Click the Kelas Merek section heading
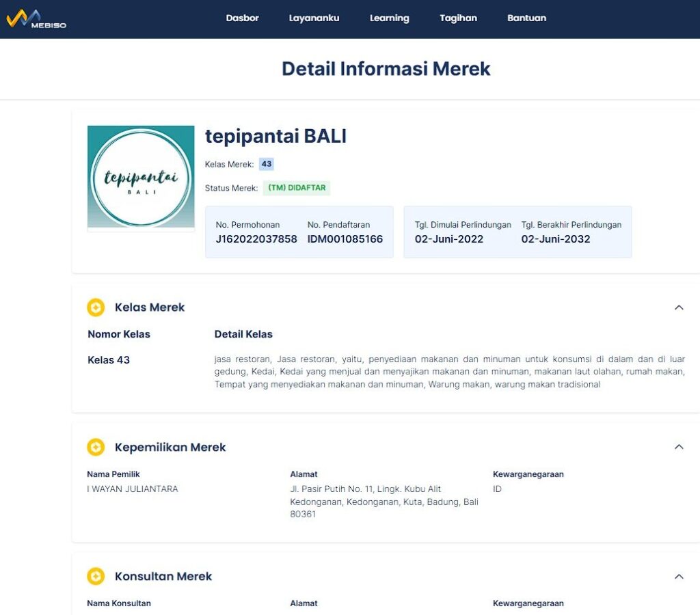 click(x=150, y=307)
